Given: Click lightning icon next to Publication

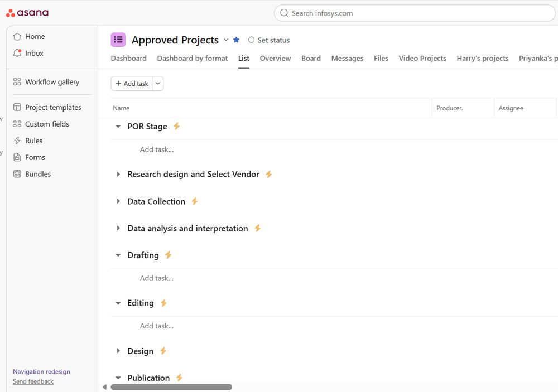Looking at the screenshot, I should coord(179,378).
